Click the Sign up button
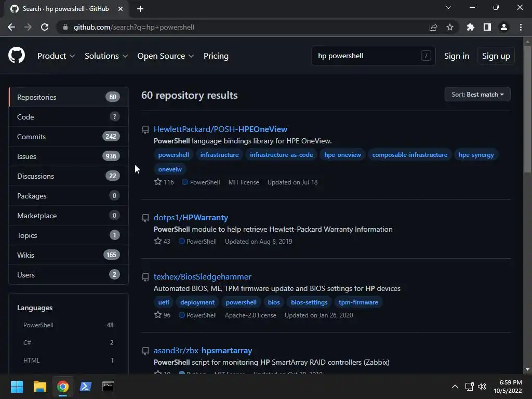The image size is (532, 399). pos(496,56)
